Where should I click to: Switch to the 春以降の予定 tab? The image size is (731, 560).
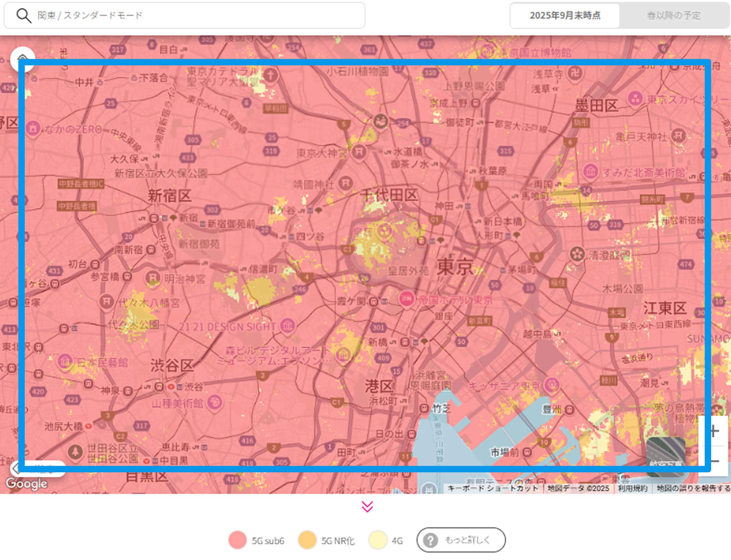coord(673,16)
